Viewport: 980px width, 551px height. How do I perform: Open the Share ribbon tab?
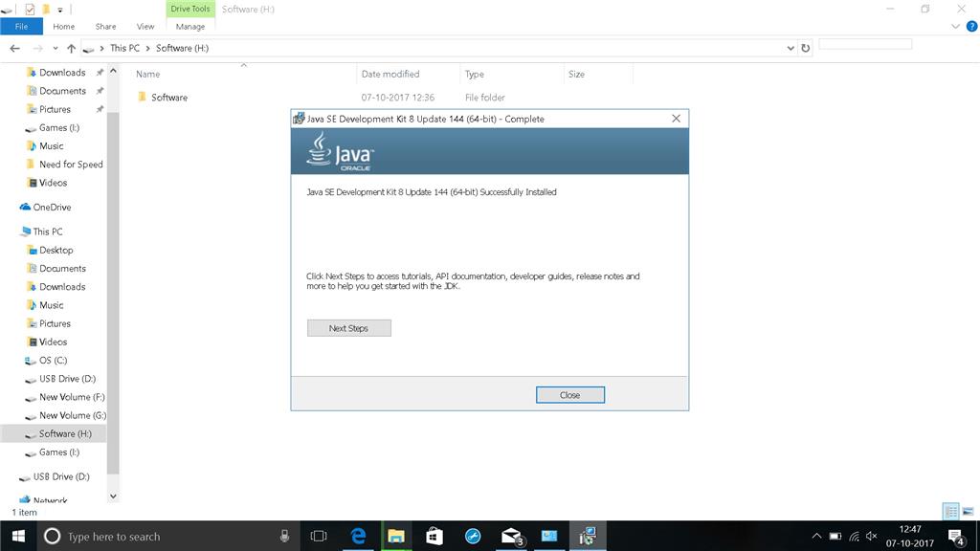point(105,26)
